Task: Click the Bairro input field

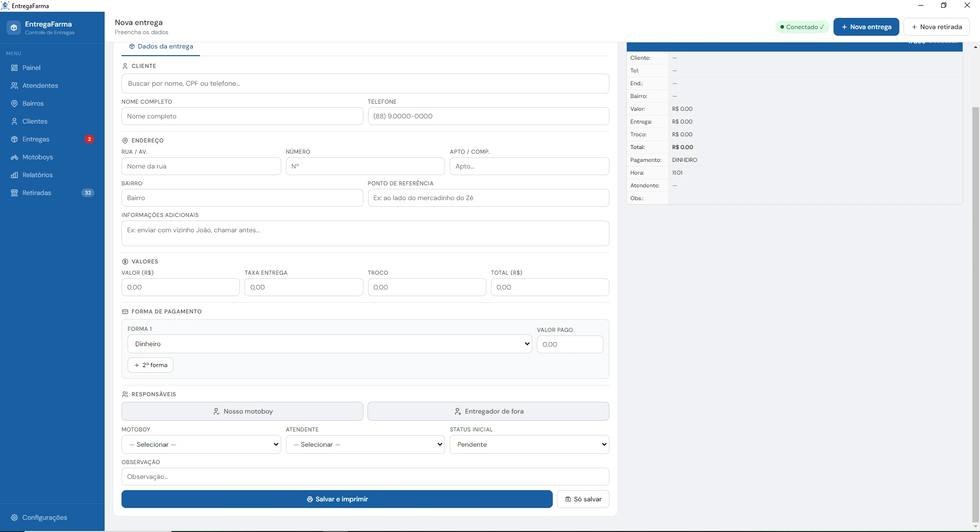Action: coord(242,198)
